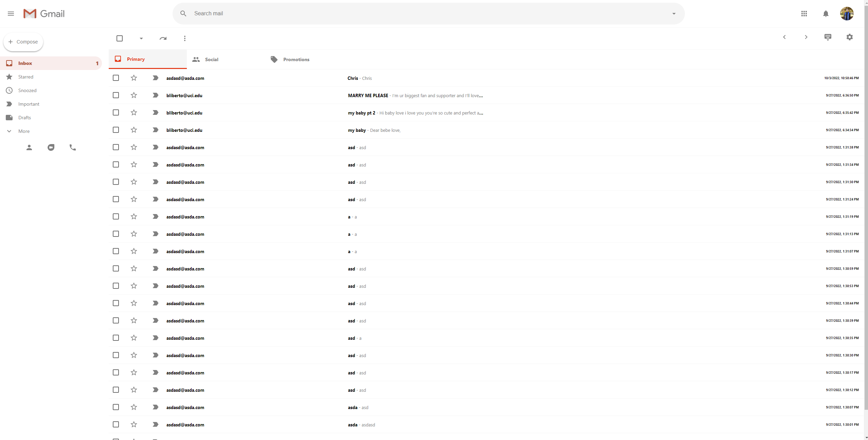
Task: Open the main hamburger menu
Action: tap(11, 14)
